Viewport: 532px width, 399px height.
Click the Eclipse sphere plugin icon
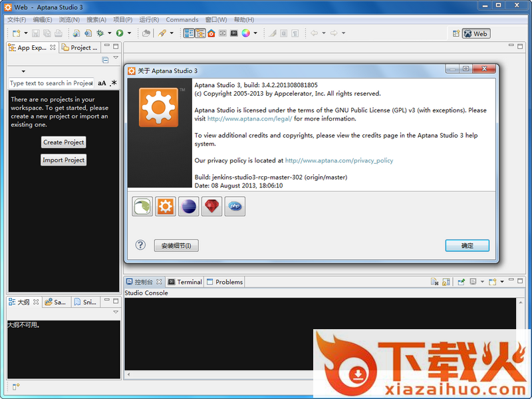189,207
